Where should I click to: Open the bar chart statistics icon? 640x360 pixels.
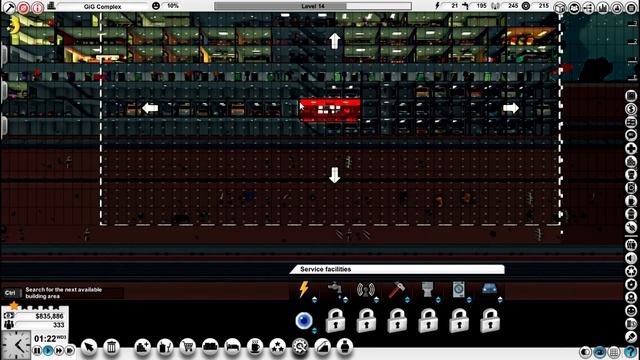coord(602,7)
